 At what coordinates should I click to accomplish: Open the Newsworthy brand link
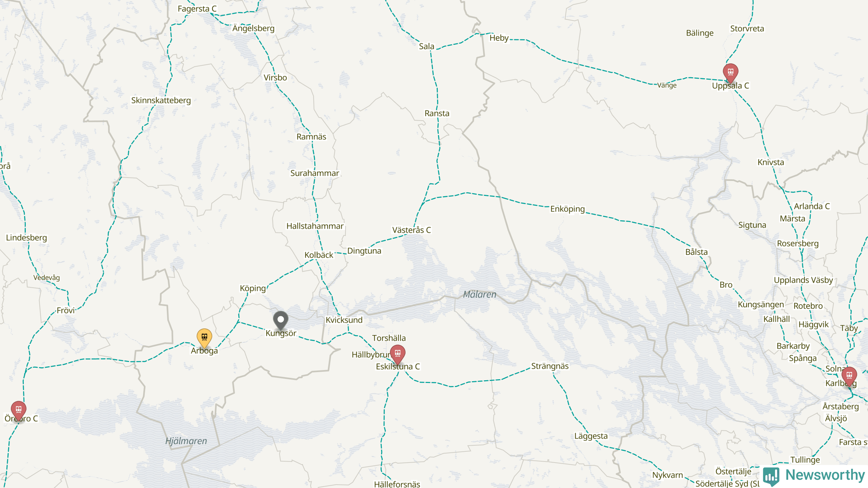point(814,475)
